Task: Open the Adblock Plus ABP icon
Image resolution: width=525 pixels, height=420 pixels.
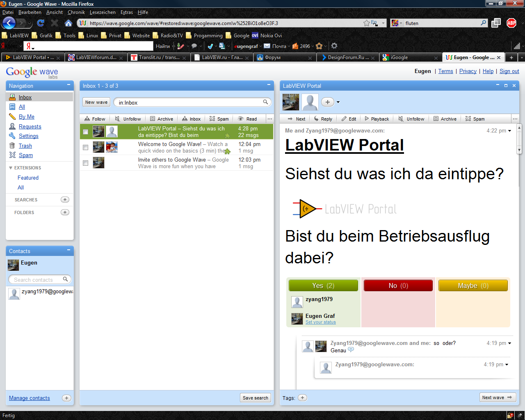Action: click(511, 23)
